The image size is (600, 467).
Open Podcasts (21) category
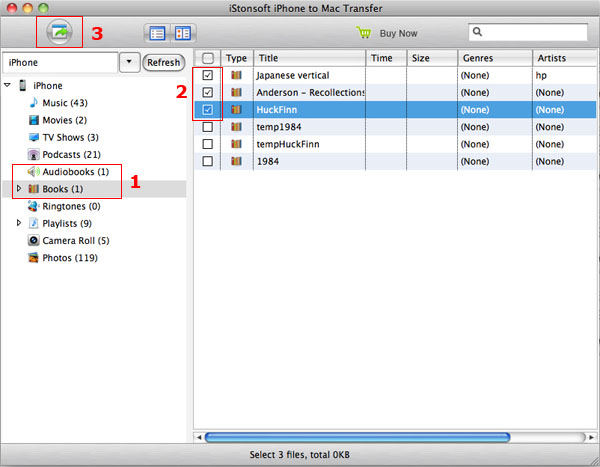[x=64, y=155]
